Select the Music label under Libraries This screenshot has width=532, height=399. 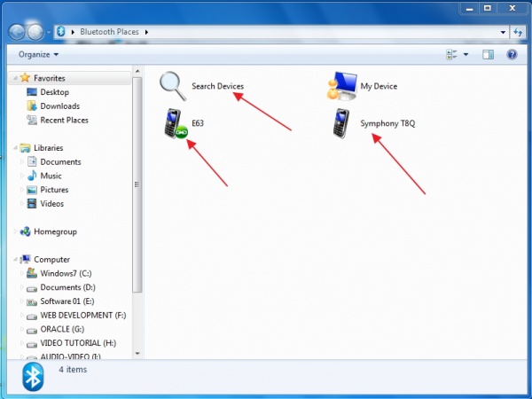[x=51, y=176]
